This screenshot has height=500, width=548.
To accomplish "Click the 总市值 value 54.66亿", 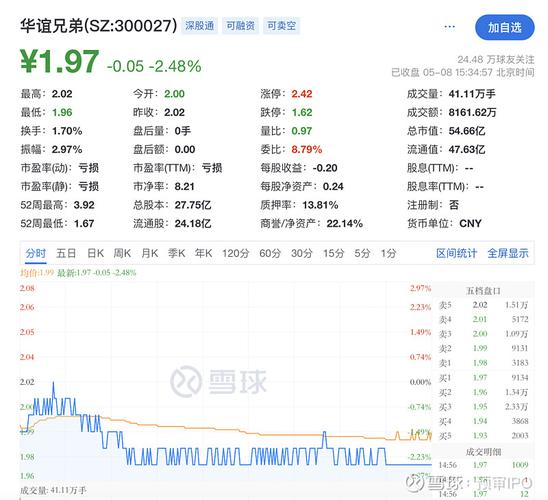I will pyautogui.click(x=467, y=131).
